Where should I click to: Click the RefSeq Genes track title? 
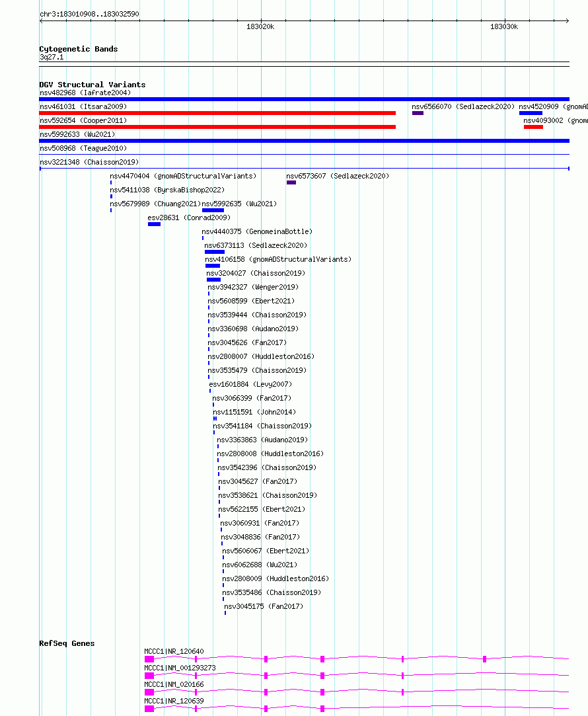pyautogui.click(x=67, y=643)
